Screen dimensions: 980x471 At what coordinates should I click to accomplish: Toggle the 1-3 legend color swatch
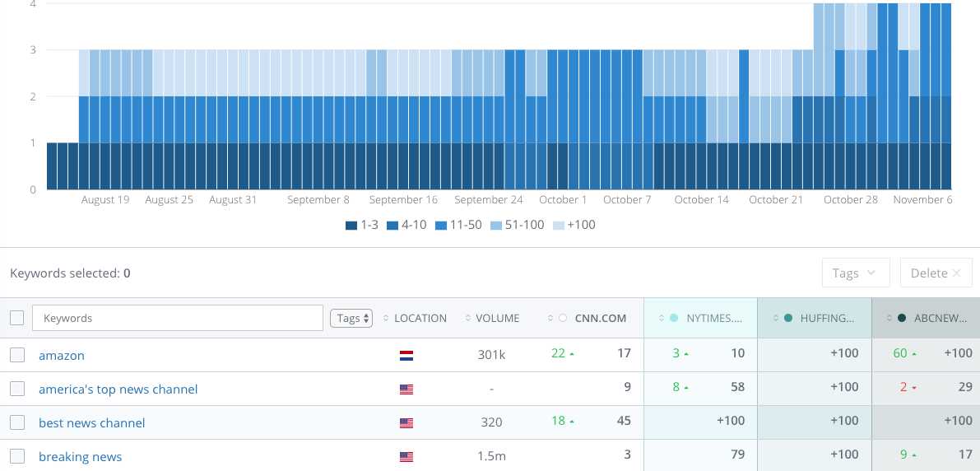coord(351,225)
